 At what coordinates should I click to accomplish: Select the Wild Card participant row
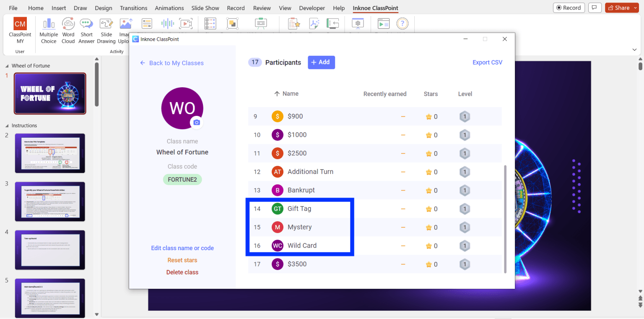click(302, 246)
